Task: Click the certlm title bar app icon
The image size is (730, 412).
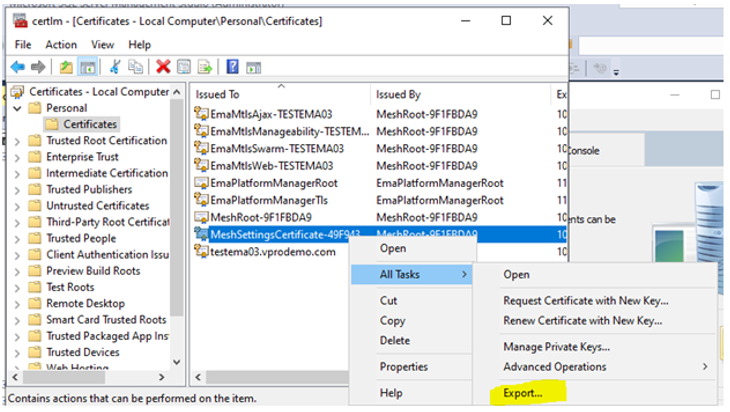Action: click(x=20, y=21)
